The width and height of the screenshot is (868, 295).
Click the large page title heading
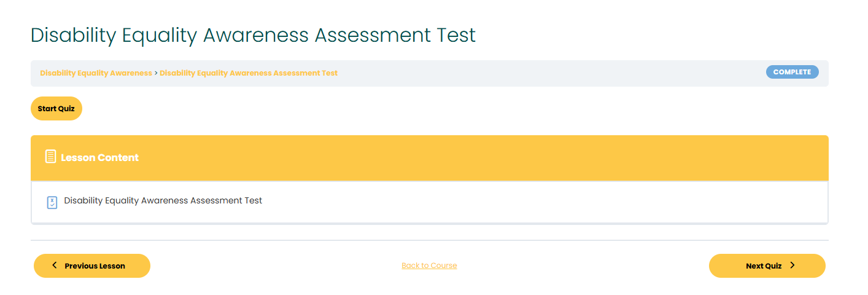click(253, 35)
